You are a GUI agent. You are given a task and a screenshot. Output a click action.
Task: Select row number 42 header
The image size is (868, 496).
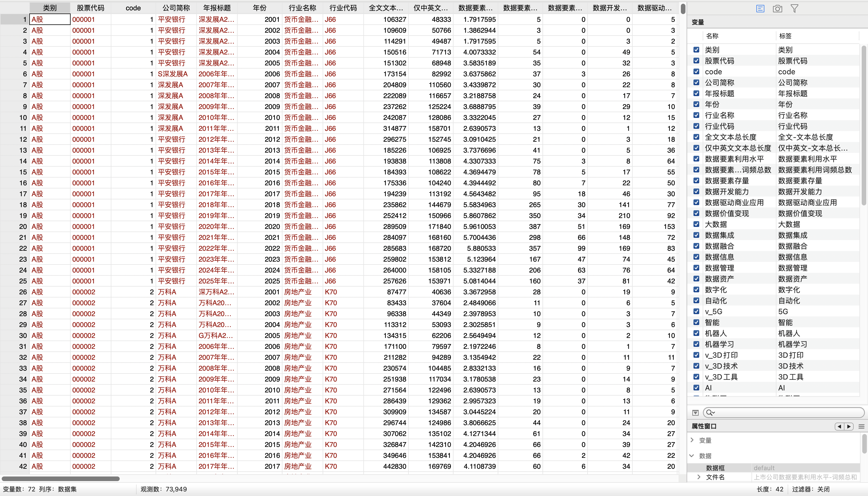(x=15, y=466)
